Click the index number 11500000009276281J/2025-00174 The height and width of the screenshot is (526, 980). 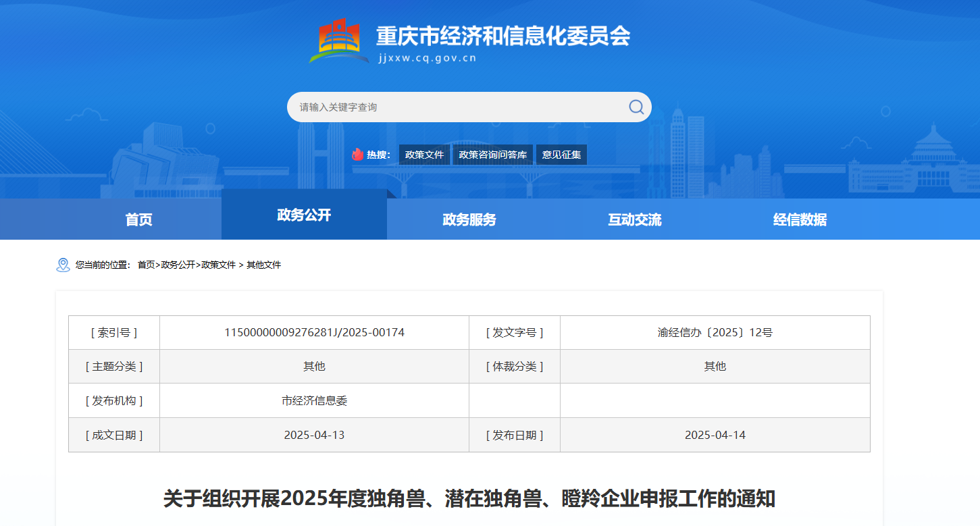pyautogui.click(x=314, y=332)
